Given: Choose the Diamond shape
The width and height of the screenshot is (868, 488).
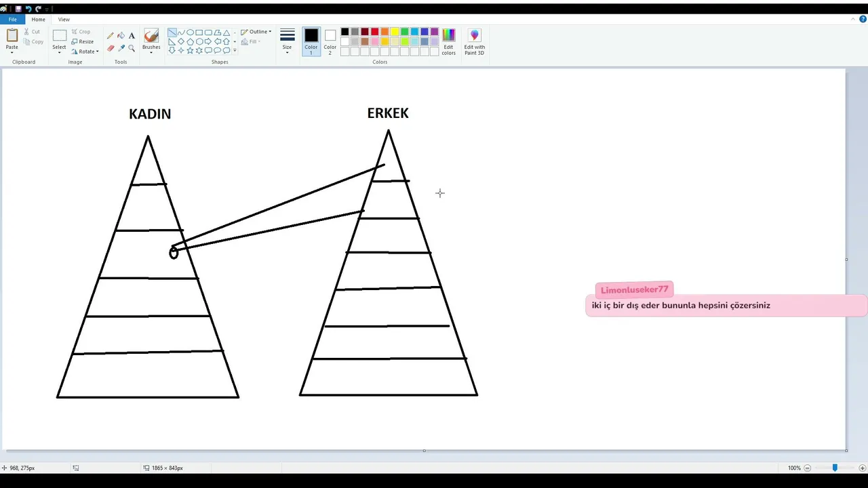Looking at the screenshot, I should tap(181, 41).
